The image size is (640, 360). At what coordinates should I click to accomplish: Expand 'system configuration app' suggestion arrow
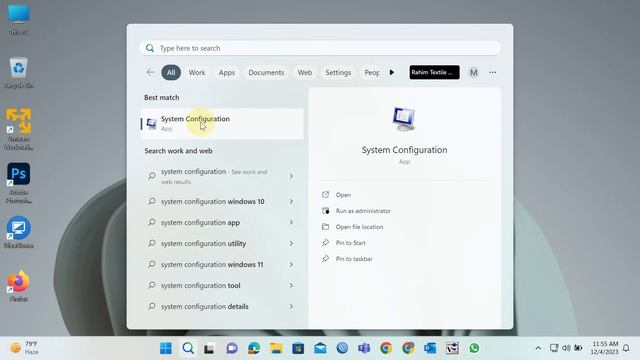coord(291,222)
